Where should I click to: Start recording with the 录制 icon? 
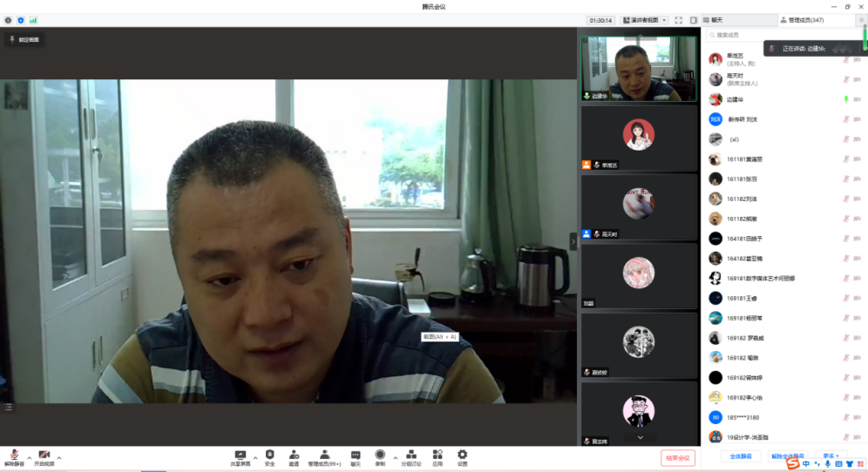coord(380,455)
